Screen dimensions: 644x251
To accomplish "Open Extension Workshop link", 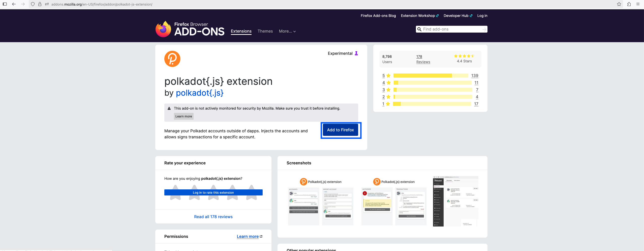I will pyautogui.click(x=420, y=16).
